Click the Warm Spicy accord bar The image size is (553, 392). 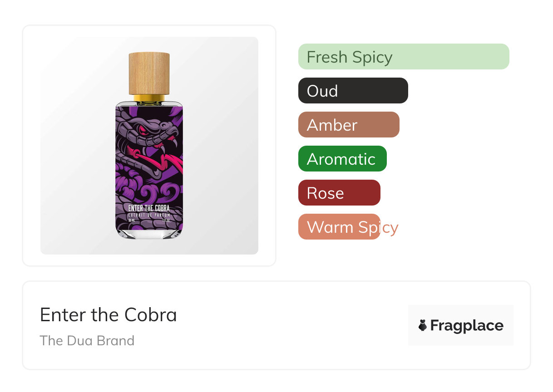coord(339,227)
